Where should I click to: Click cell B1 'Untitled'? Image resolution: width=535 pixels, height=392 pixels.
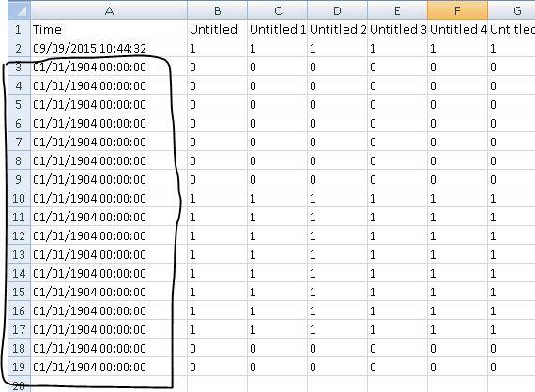217,29
